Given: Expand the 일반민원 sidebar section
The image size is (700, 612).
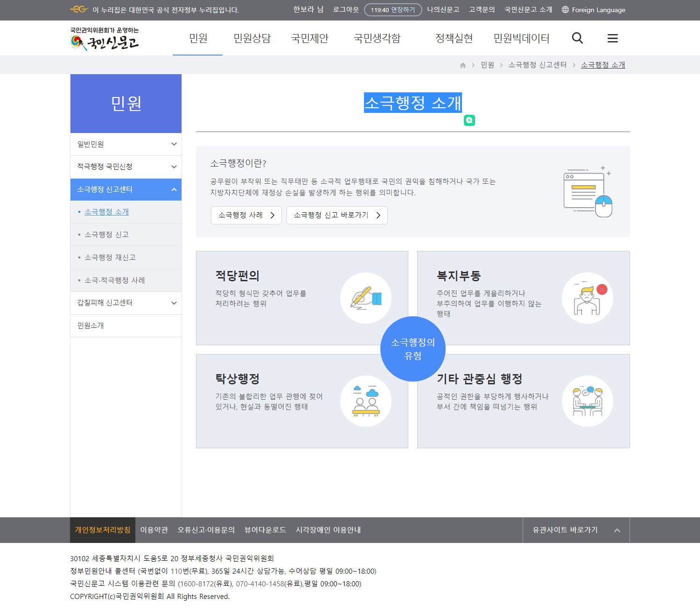Looking at the screenshot, I should [x=126, y=144].
